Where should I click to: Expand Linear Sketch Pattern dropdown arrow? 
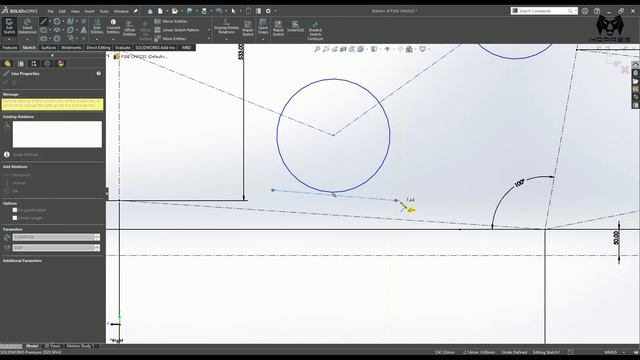pyautogui.click(x=209, y=30)
